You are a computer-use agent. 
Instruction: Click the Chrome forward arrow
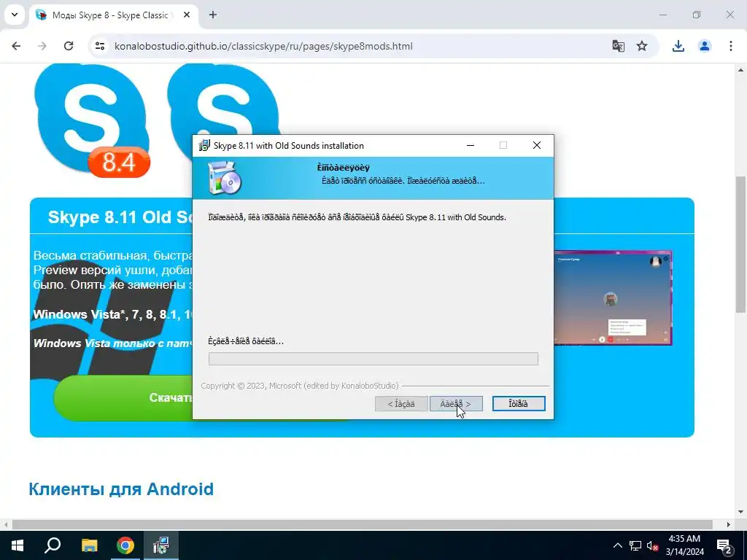(42, 46)
